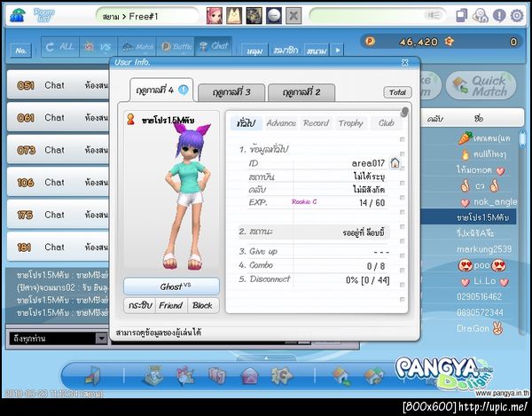Switch to the ฤดูกาลที่ 3 tab
The height and width of the screenshot is (416, 532).
[231, 92]
